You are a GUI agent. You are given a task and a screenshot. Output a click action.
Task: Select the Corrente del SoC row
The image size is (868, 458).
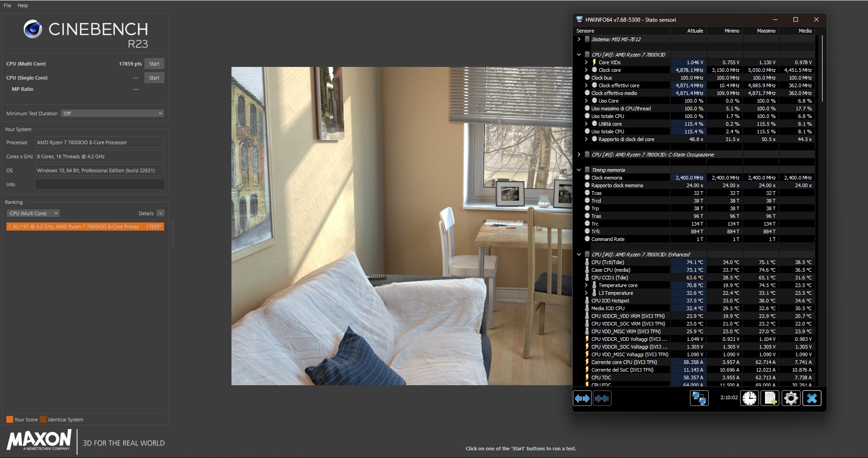[x=694, y=370]
